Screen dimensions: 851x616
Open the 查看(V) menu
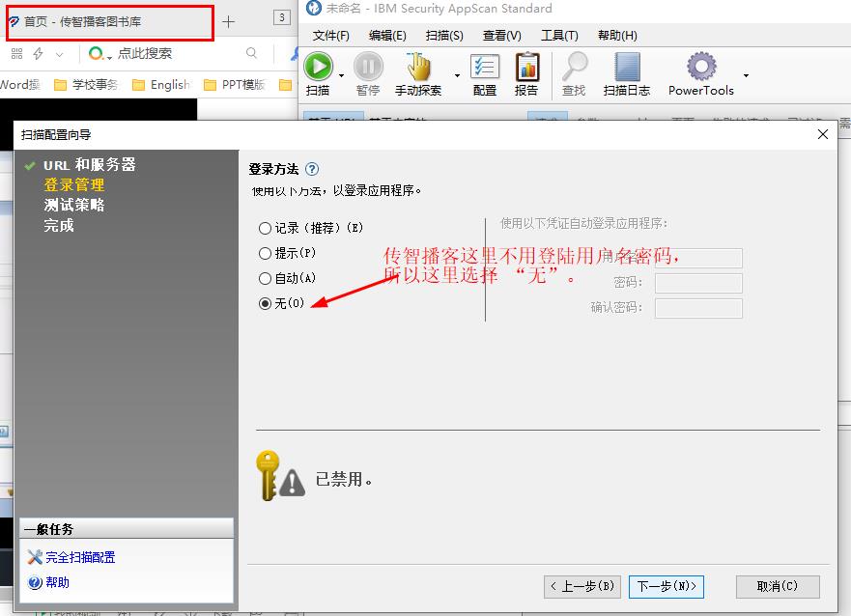pos(502,36)
